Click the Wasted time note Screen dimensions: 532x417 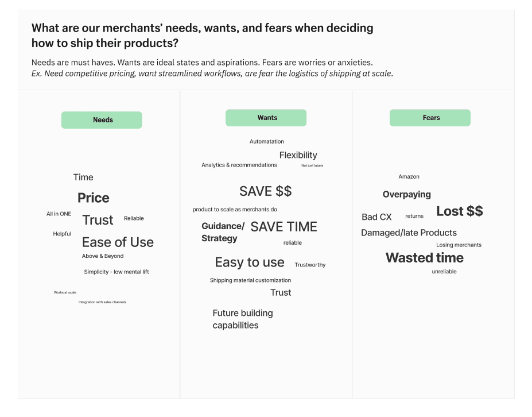click(424, 258)
